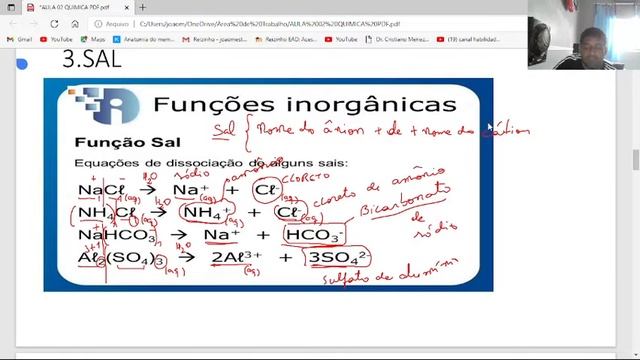Click the '3.SAL' heading text
Image resolution: width=640 pixels, height=360 pixels.
[x=92, y=59]
